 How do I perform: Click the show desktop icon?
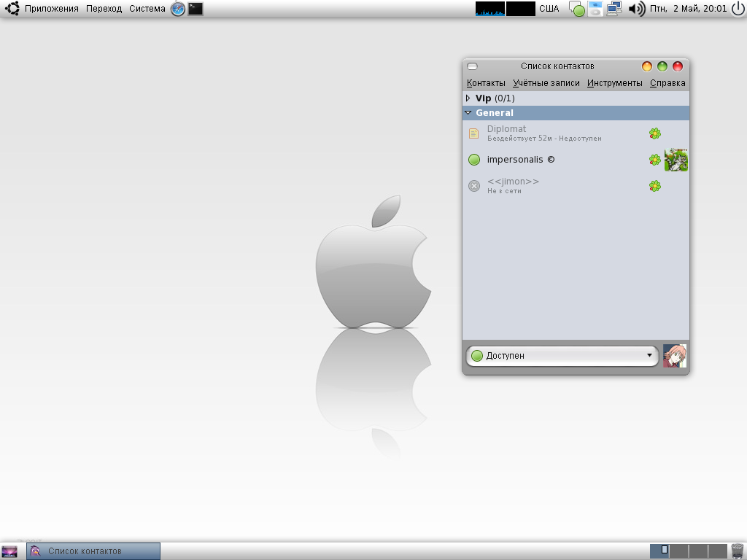click(x=9, y=551)
